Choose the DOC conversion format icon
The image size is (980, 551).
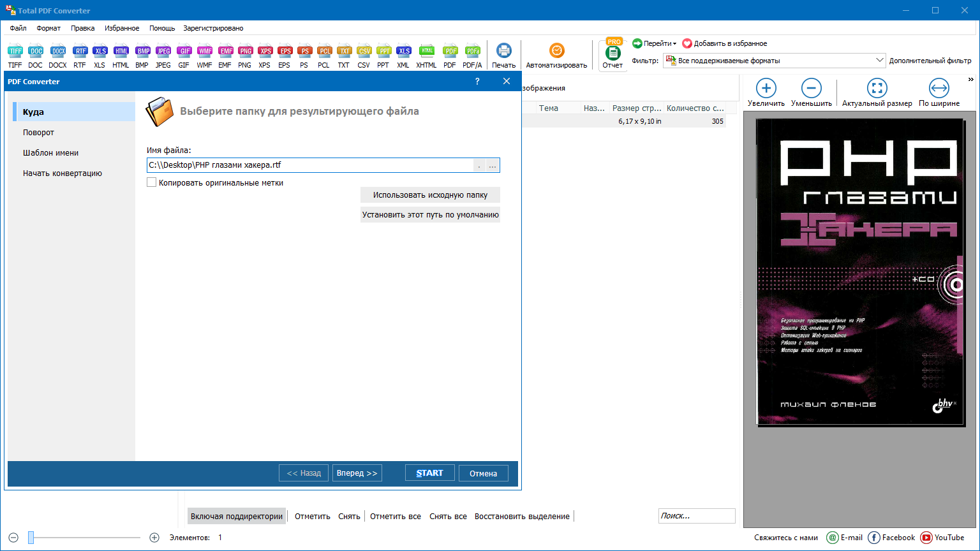tap(36, 51)
